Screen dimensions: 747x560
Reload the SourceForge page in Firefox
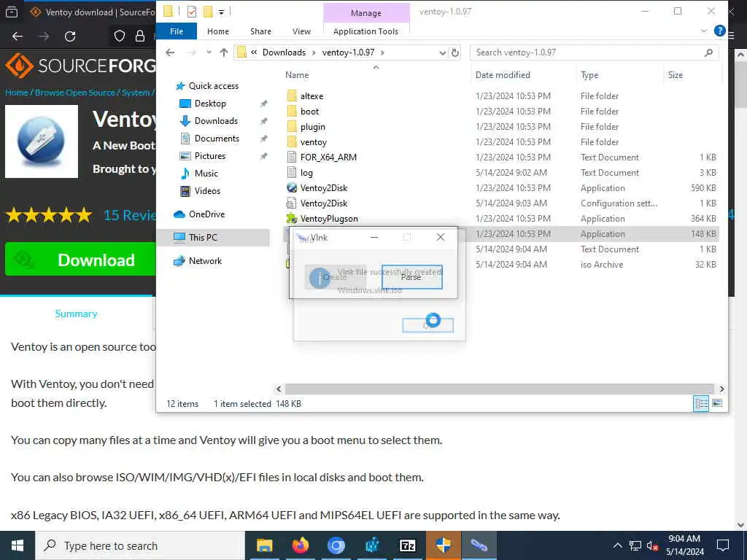tap(70, 36)
